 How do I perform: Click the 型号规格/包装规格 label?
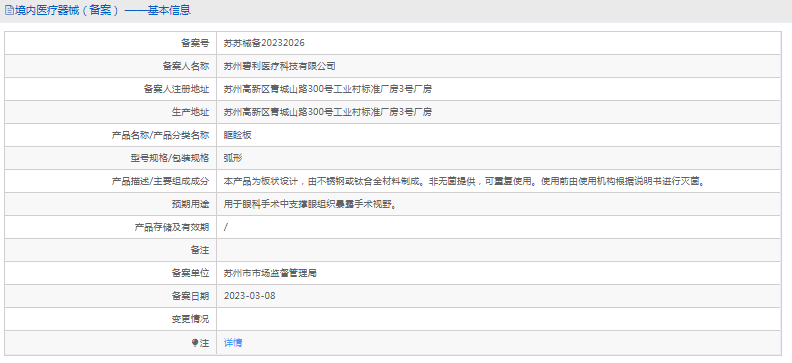point(170,158)
